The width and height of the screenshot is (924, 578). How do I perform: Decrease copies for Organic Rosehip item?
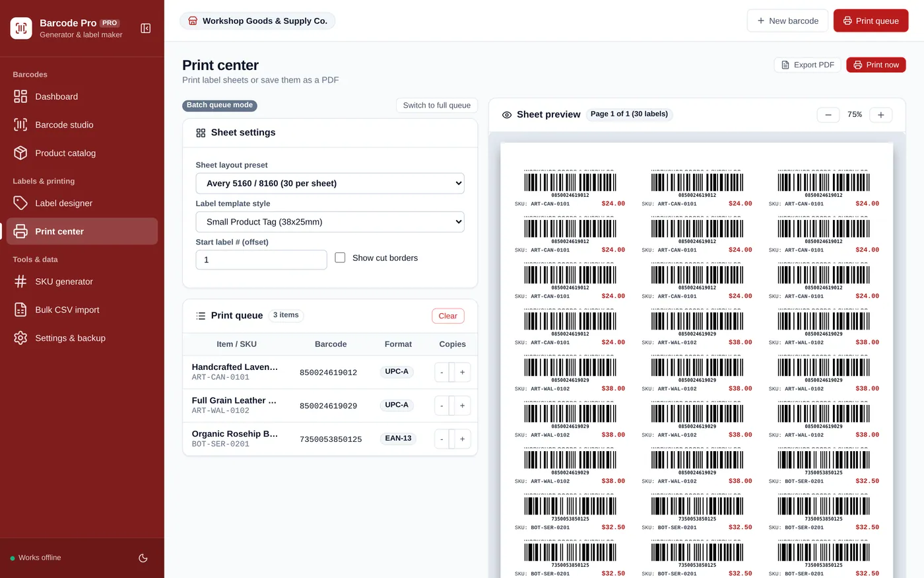click(442, 439)
